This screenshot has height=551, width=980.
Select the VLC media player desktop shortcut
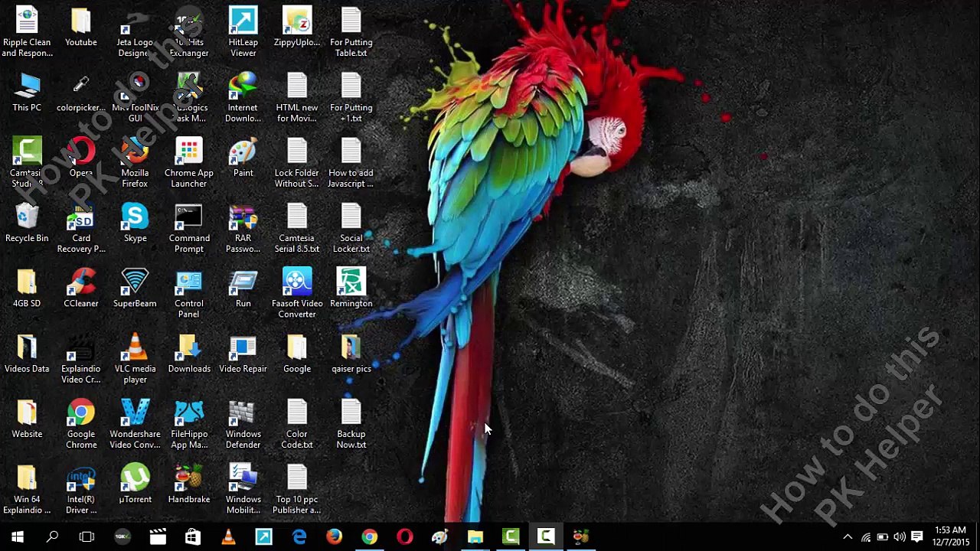click(135, 359)
